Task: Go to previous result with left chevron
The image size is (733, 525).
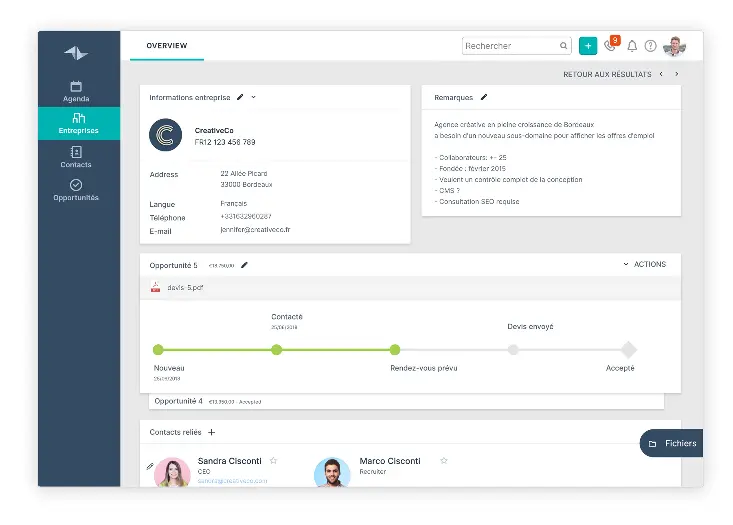Action: point(661,74)
